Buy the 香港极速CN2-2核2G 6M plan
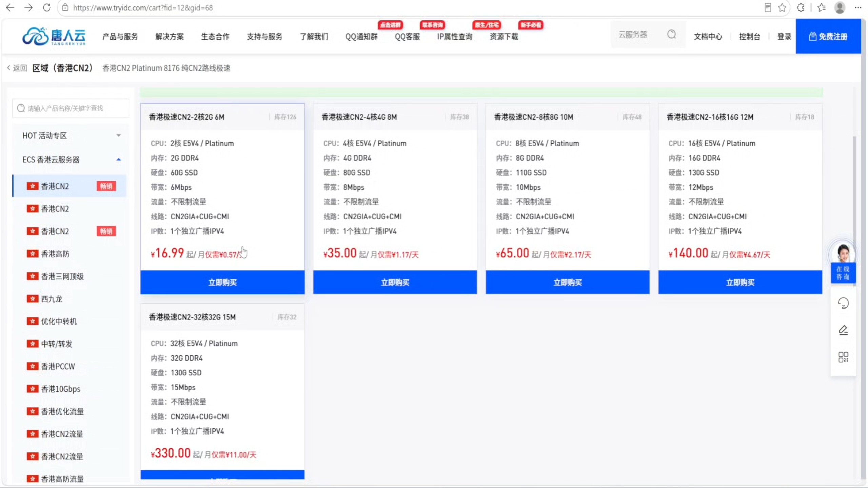 tap(222, 282)
